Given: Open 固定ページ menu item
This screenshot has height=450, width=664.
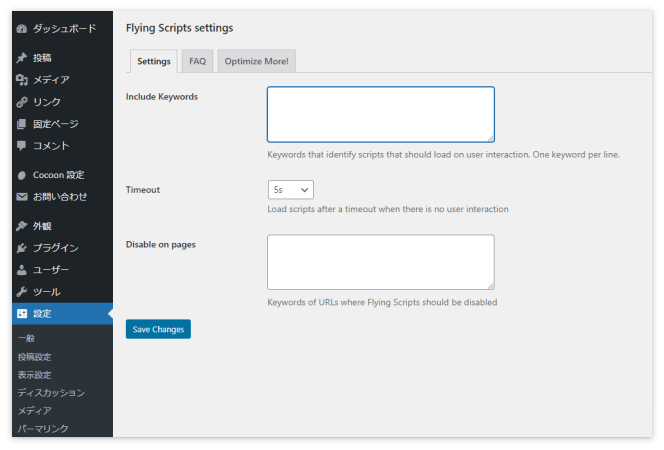Looking at the screenshot, I should click(x=56, y=124).
